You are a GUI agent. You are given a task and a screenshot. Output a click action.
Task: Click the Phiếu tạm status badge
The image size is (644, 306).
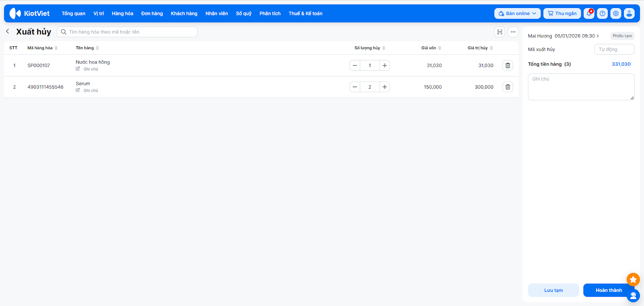(x=622, y=36)
